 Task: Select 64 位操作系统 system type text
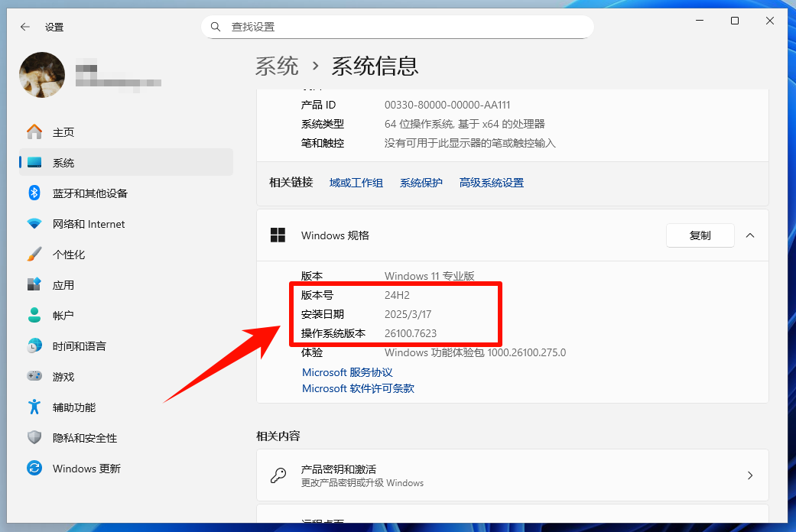point(464,124)
